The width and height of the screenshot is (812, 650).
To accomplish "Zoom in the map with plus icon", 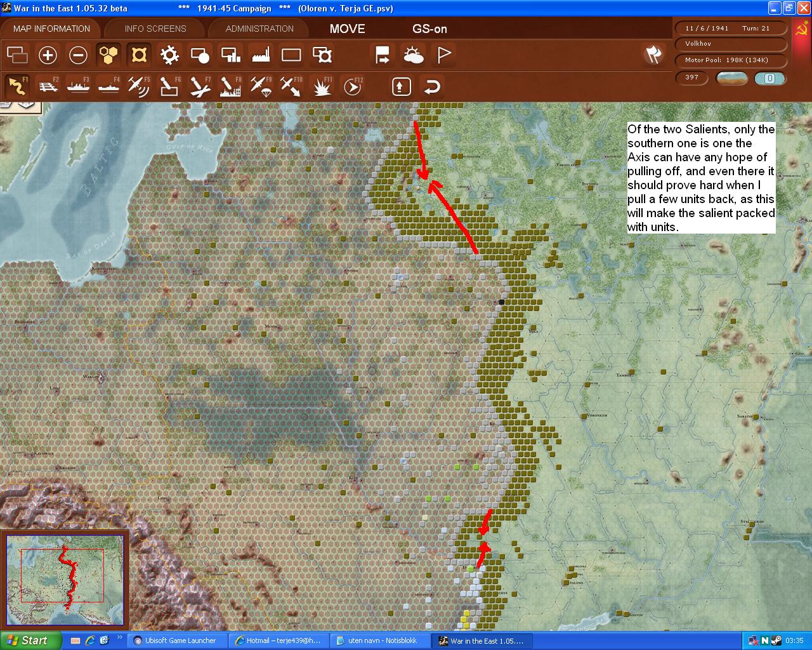I will [x=48, y=55].
